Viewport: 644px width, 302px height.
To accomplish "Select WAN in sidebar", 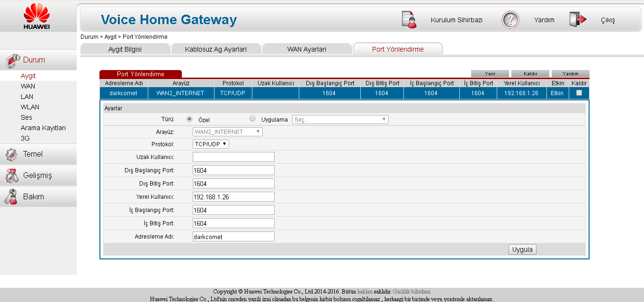I will 28,86.
